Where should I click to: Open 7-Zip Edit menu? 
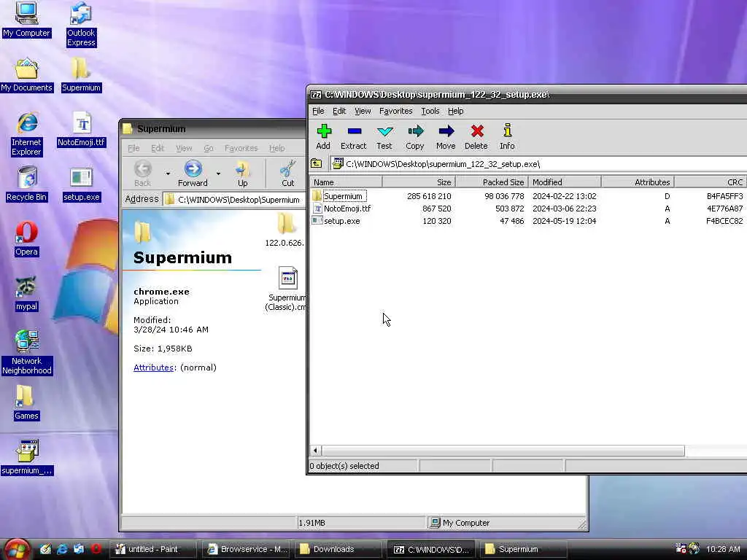pos(339,111)
